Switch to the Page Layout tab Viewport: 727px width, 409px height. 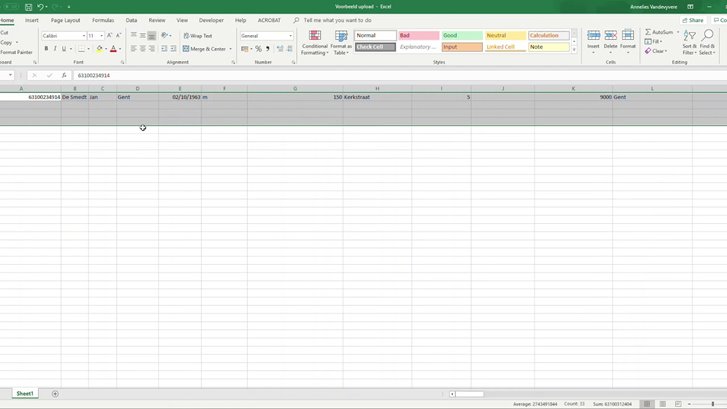click(65, 20)
